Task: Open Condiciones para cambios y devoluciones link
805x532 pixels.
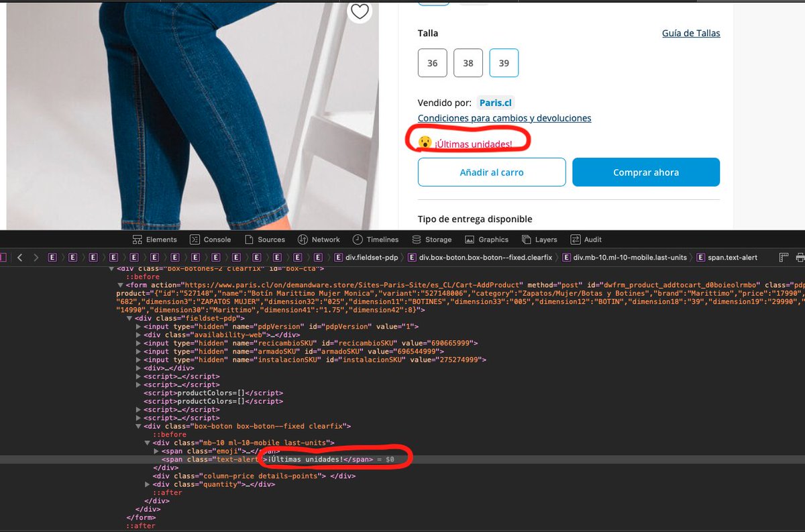Action: click(504, 118)
